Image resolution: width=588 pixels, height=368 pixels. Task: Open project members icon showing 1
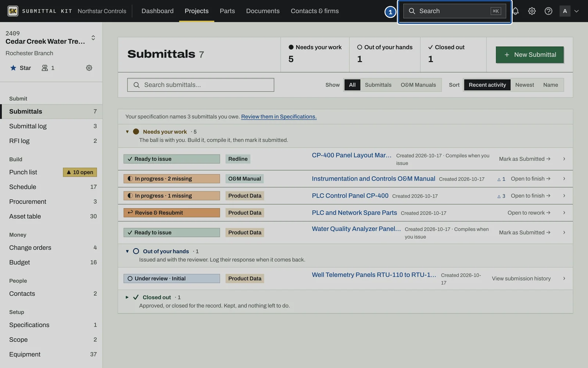(48, 68)
